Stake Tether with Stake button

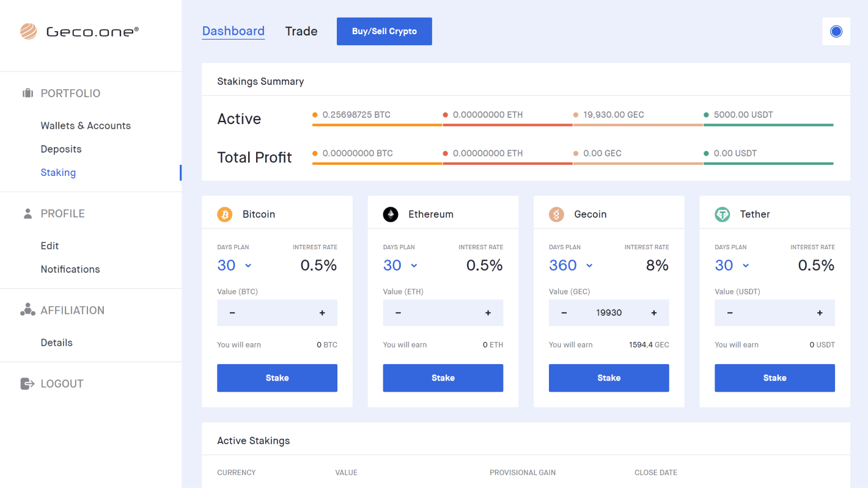[774, 378]
